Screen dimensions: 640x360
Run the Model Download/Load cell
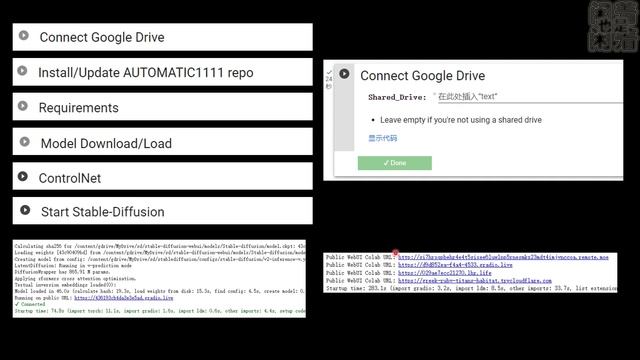24,141
